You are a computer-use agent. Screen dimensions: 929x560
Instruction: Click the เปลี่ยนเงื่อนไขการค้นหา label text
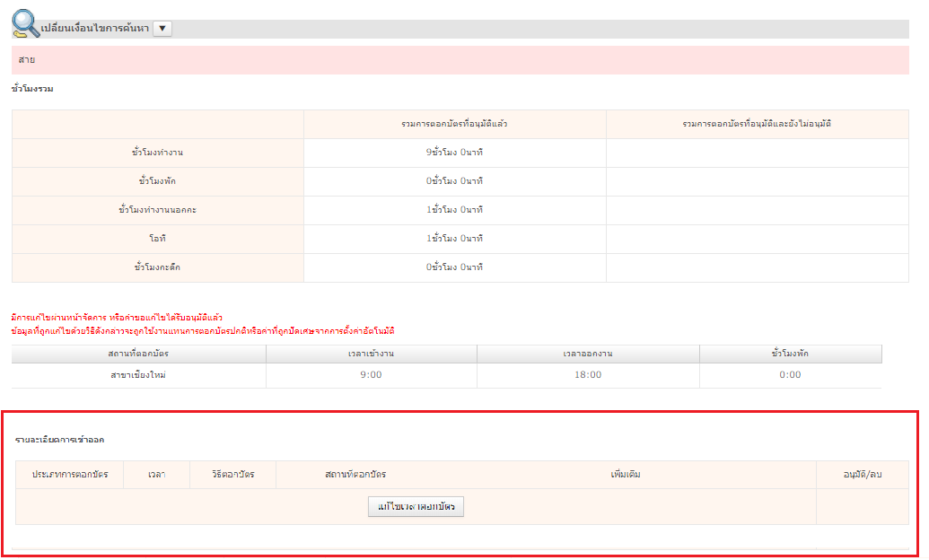coord(95,30)
